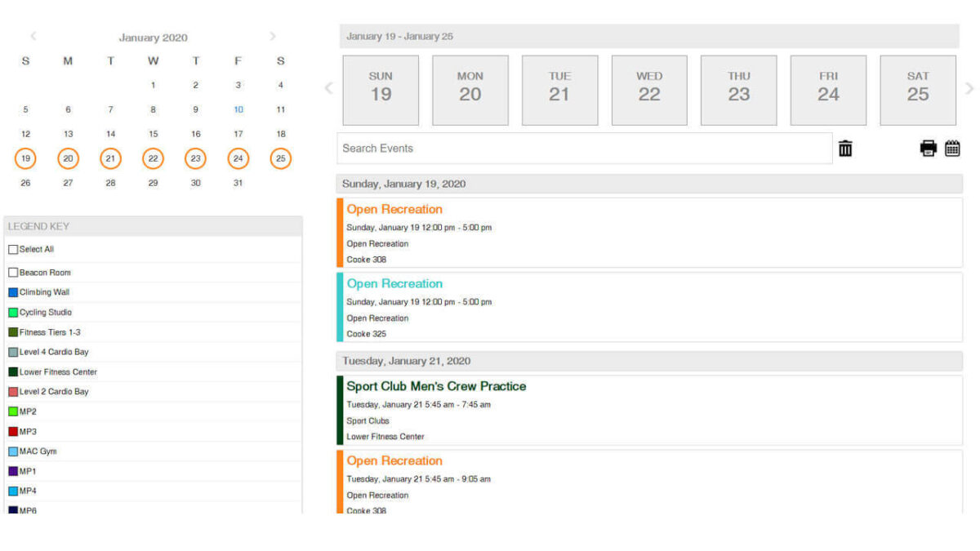Navigate to next week with right chevron
980x551 pixels.
click(x=970, y=88)
